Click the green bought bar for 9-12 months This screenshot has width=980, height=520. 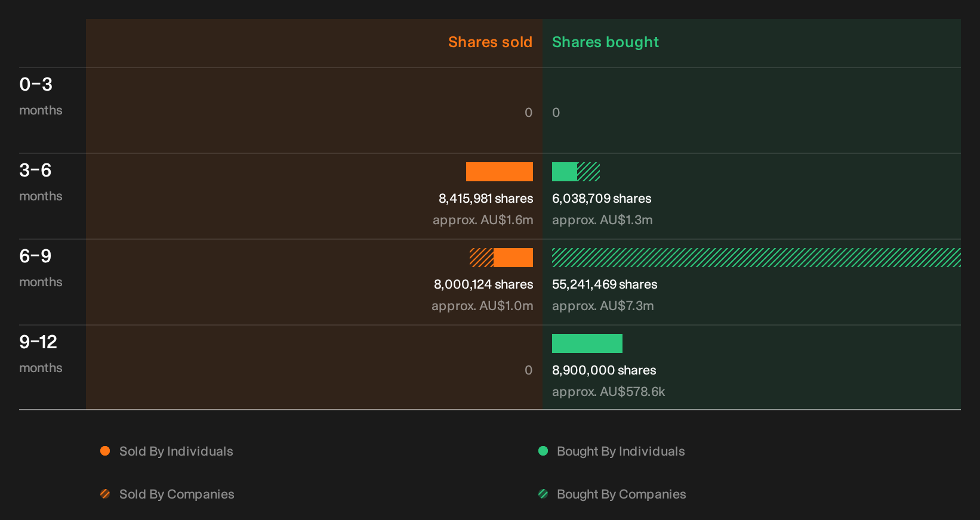[587, 343]
